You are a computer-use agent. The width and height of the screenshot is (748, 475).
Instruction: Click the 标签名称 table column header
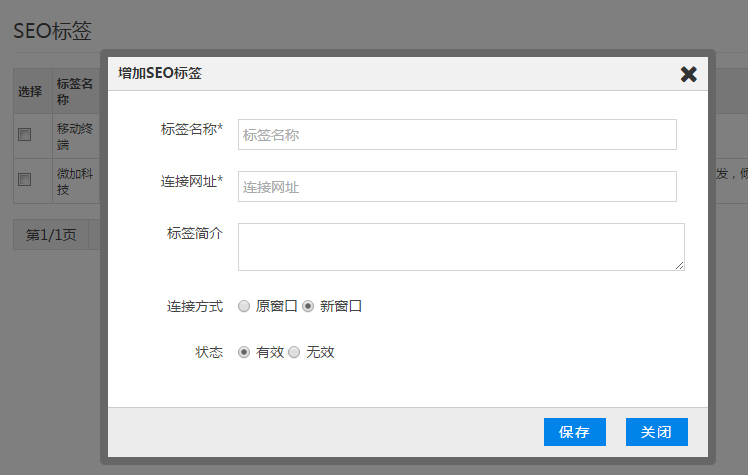coord(75,92)
